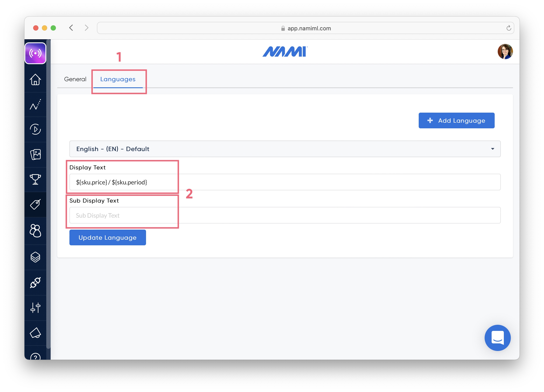Screen dimensions: 544x392
Task: Click the home icon in sidebar
Action: pos(35,79)
